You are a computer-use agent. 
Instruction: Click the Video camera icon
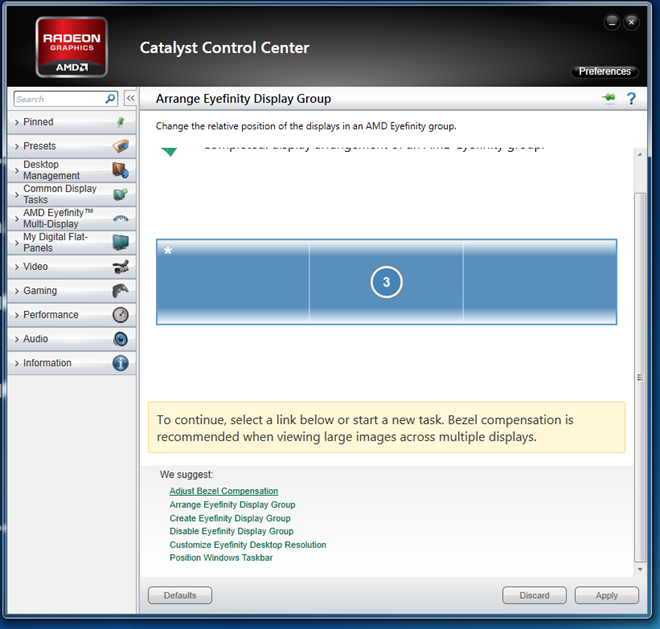click(121, 267)
